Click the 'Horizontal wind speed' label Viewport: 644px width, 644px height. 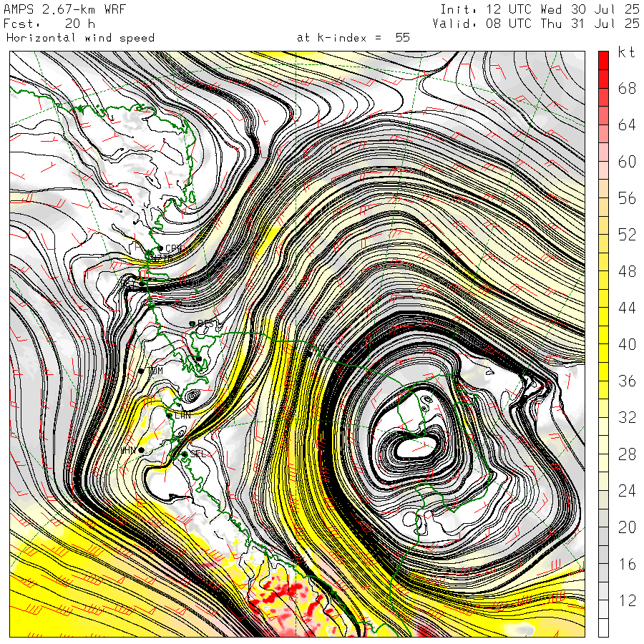[x=80, y=38]
